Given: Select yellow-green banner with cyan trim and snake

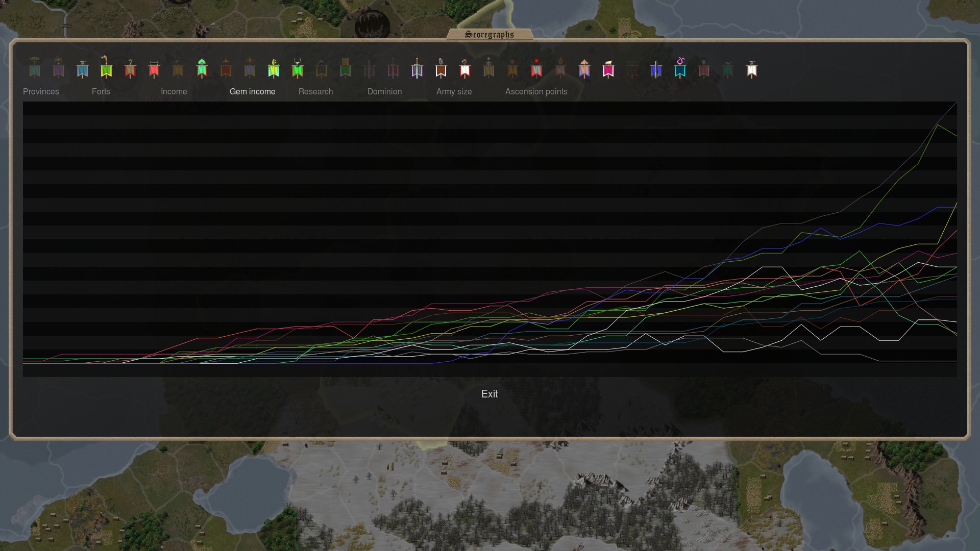Looking at the screenshot, I should (x=274, y=68).
